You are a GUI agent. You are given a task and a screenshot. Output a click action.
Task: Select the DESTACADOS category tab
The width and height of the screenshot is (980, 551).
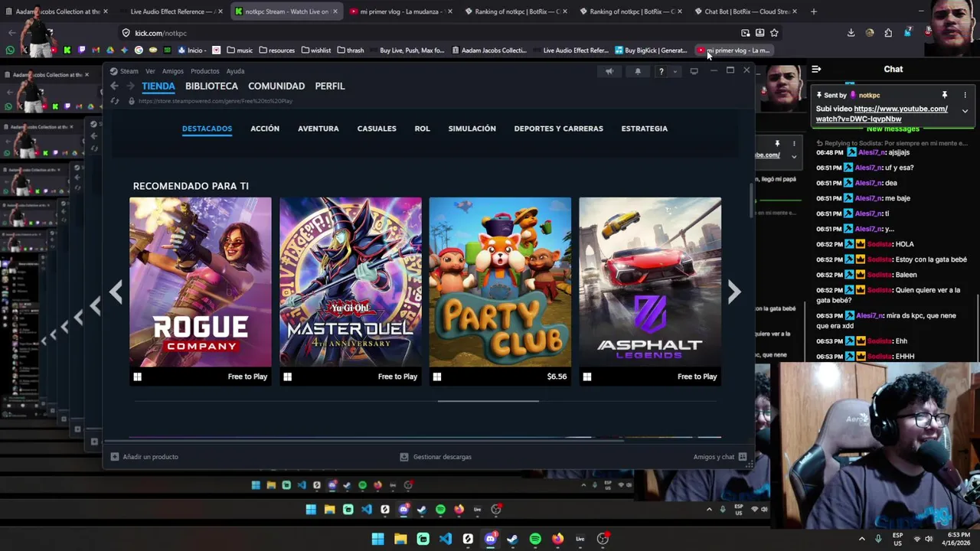pyautogui.click(x=207, y=129)
